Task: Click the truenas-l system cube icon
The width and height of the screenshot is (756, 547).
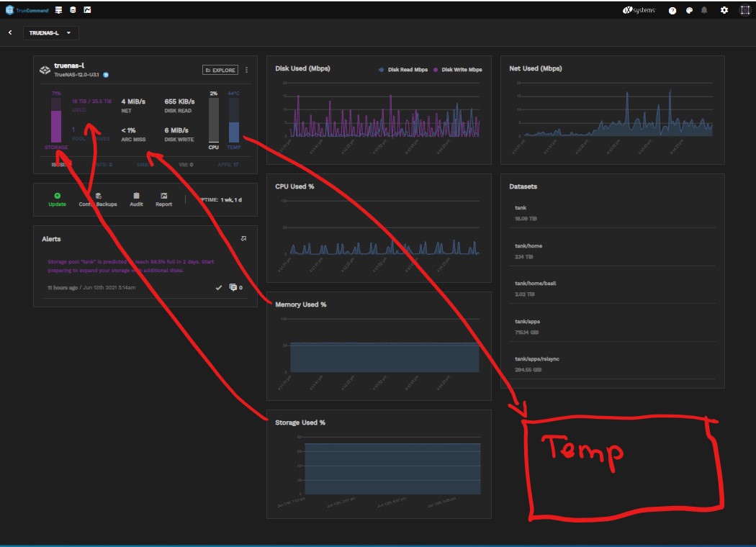Action: coord(45,71)
